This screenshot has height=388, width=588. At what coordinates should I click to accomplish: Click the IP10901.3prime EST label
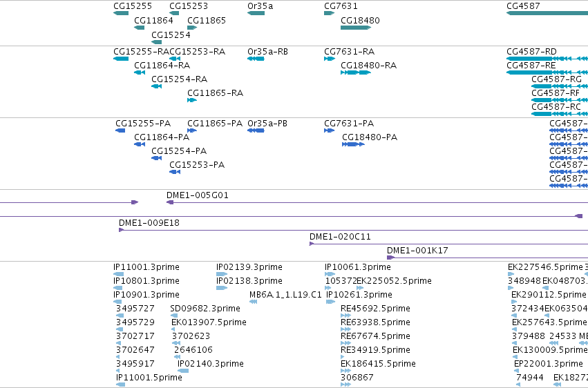[146, 295]
